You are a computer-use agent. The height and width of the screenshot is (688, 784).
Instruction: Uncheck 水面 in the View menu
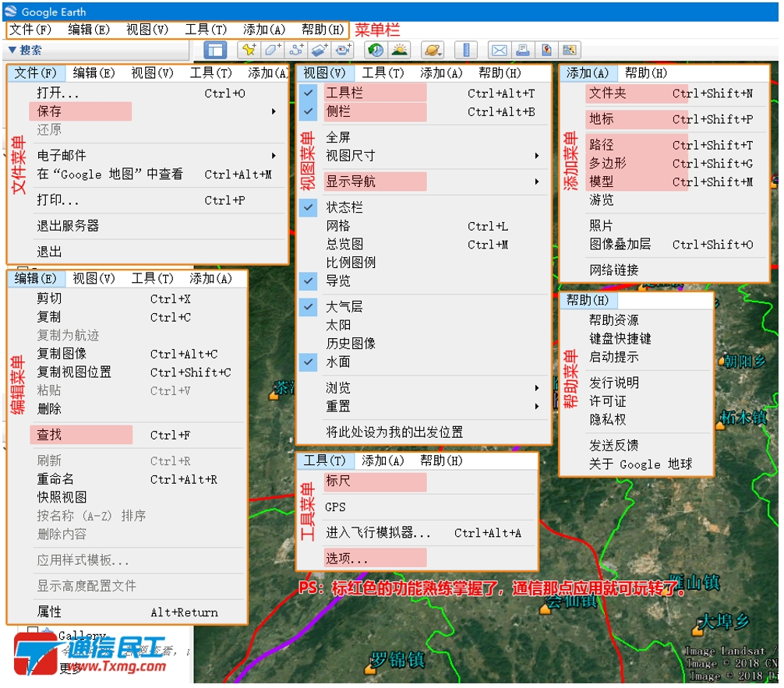pyautogui.click(x=309, y=362)
